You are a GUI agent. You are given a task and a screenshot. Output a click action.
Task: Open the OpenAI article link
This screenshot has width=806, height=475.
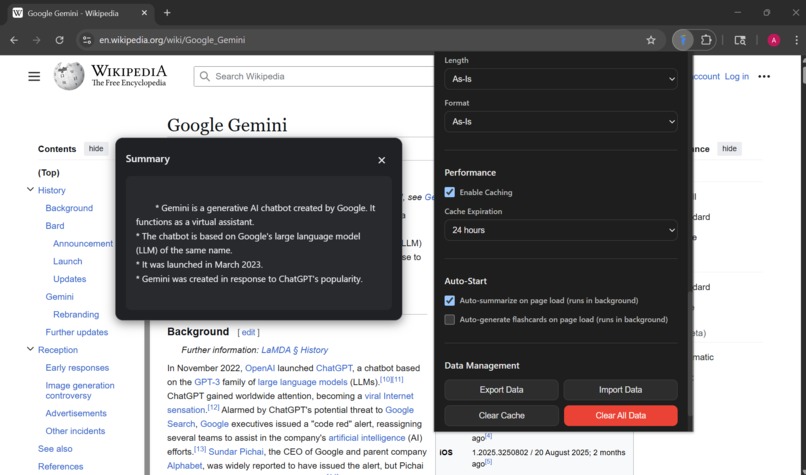(260, 368)
